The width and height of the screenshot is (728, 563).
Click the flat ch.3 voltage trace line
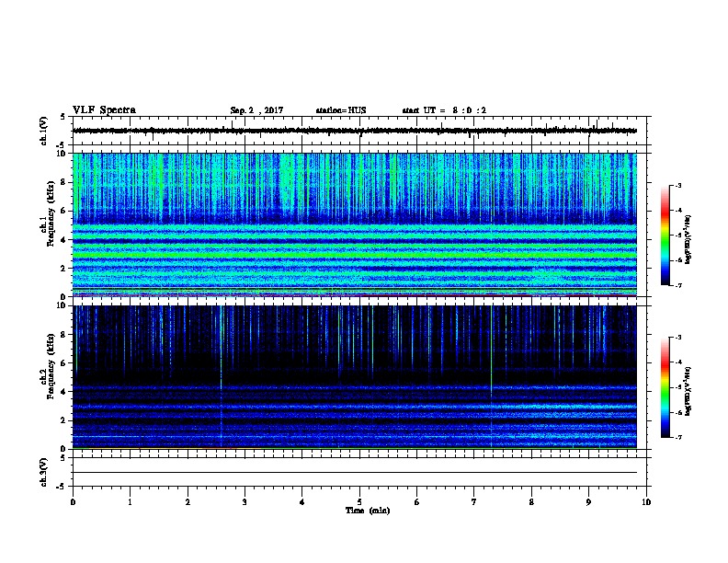point(355,473)
